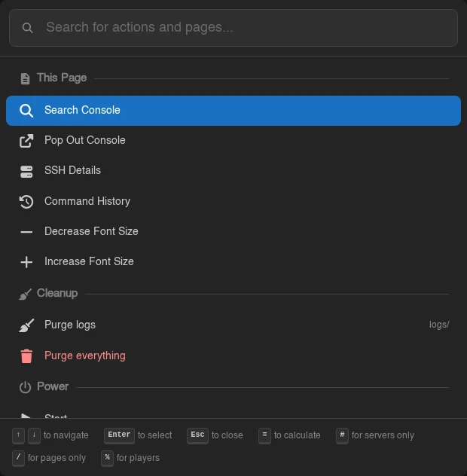
Task: Click the down arrow key hint
Action: (35, 435)
